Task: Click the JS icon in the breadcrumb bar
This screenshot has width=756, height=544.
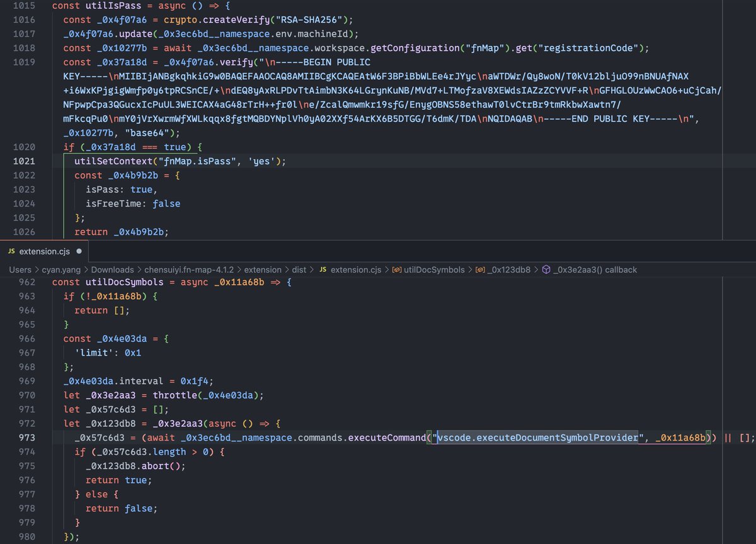Action: tap(323, 269)
